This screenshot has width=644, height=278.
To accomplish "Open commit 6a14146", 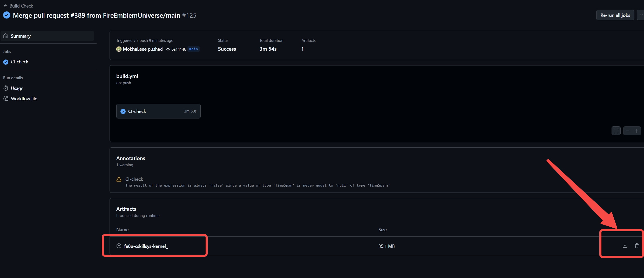I will click(179, 49).
